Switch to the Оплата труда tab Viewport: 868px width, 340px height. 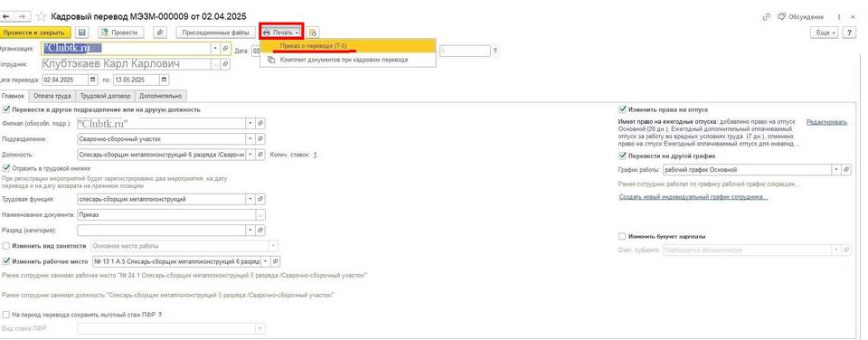click(52, 96)
